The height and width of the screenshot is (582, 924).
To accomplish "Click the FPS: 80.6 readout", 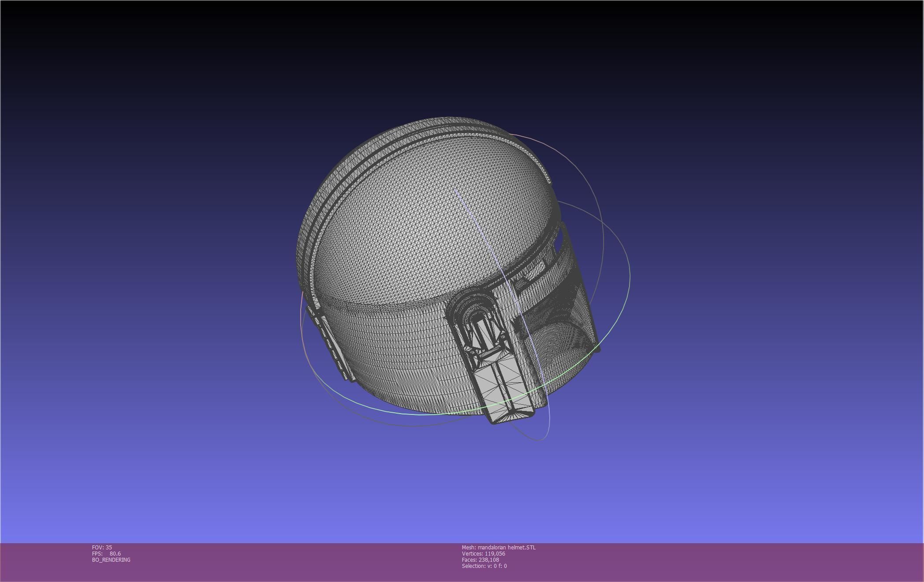I will pos(106,553).
